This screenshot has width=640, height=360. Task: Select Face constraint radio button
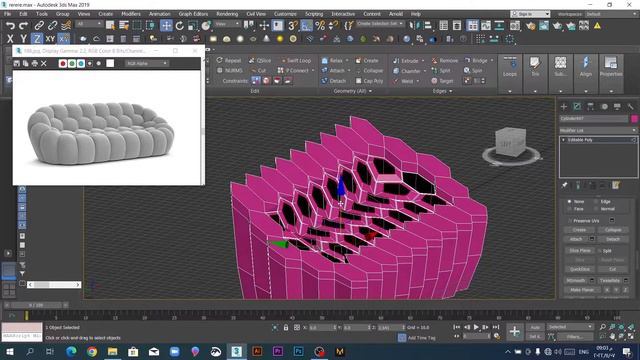coord(569,209)
